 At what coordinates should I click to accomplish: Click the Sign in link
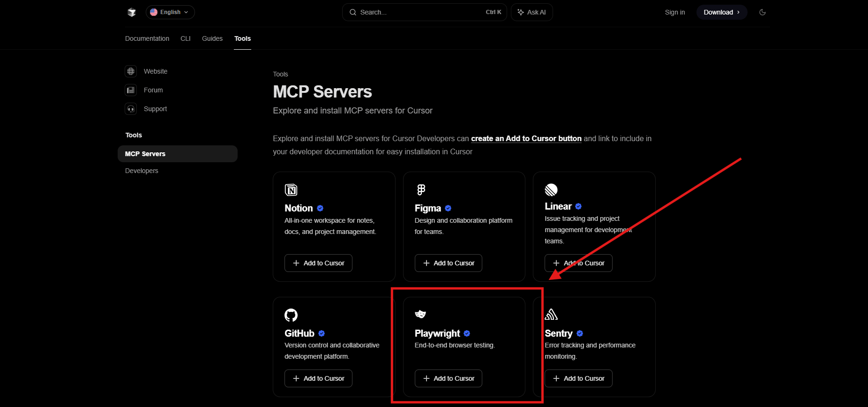tap(674, 12)
